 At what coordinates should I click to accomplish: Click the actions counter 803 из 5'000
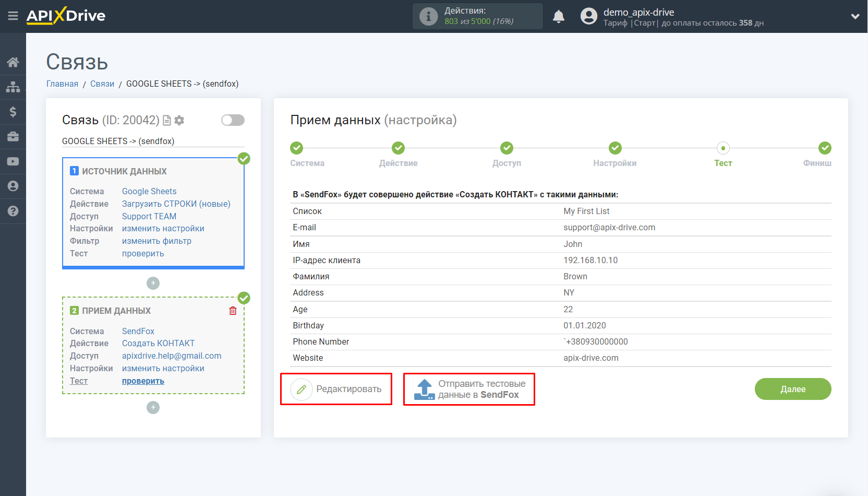point(479,21)
